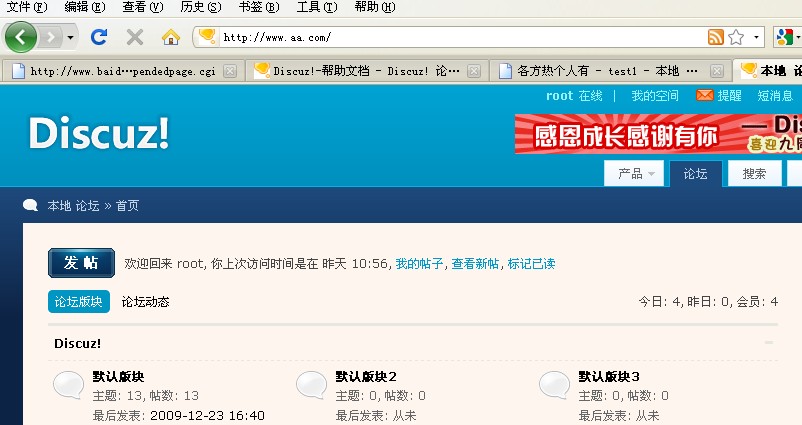Open the 短消息 messages link

pos(775,96)
